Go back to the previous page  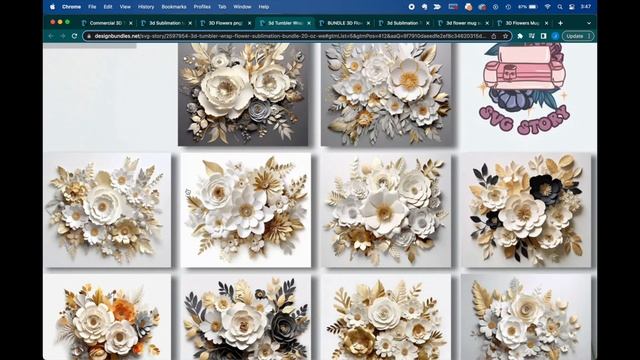(51, 36)
